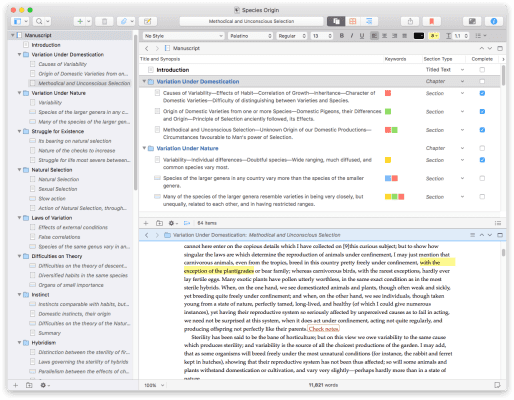The height and width of the screenshot is (400, 514).
Task: Open binder footer gear menu
Action: coord(45,385)
